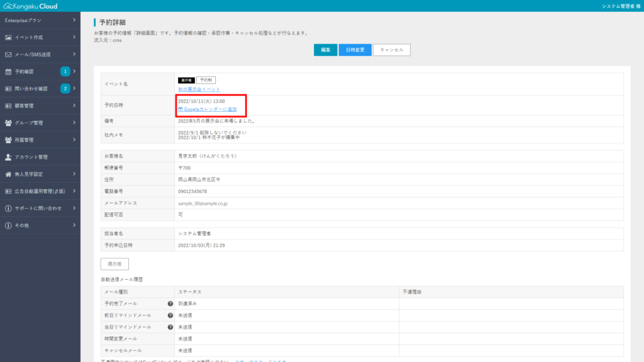The width and height of the screenshot is (644, 362).
Task: Click the 編集 button
Action: [x=325, y=50]
